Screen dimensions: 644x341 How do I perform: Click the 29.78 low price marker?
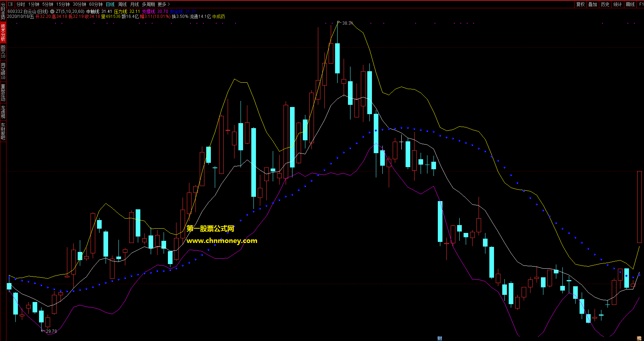click(x=51, y=331)
